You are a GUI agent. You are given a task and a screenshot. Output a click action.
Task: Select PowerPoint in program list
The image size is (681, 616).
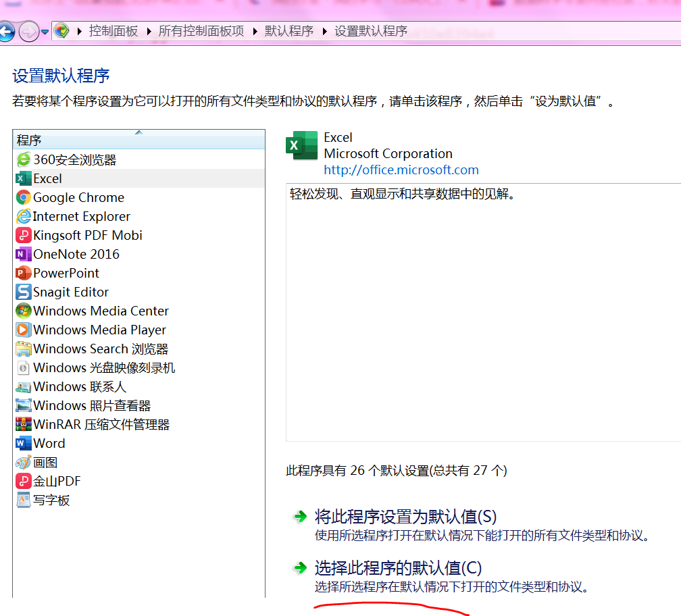[x=66, y=273]
